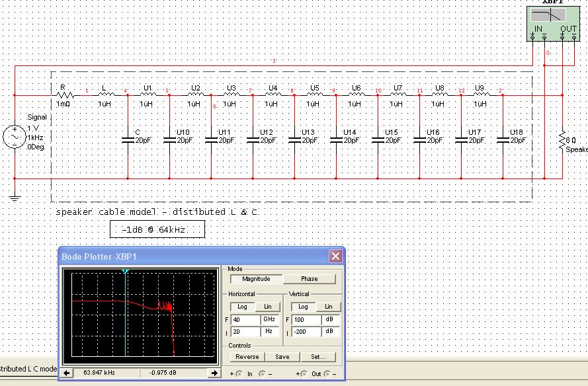Select capacitor C 20pF symbol
This screenshot has height=386, width=588.
[128, 140]
